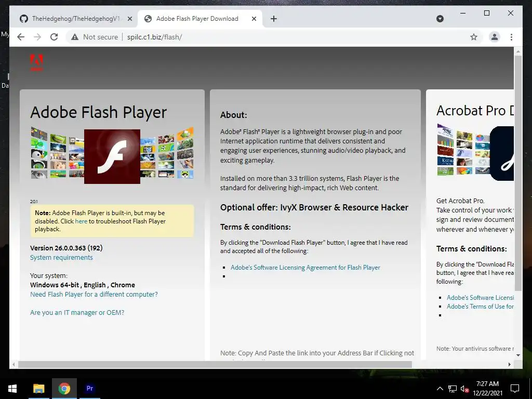Click the 'Adobe Flash Player' heading

[98, 112]
